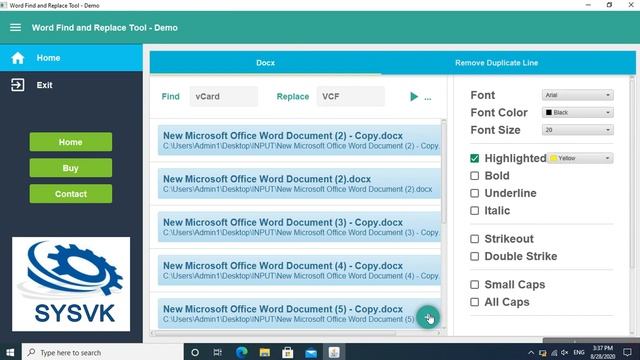This screenshot has width=640, height=360.
Task: Switch to Remove Duplicate Line tab
Action: (x=496, y=63)
